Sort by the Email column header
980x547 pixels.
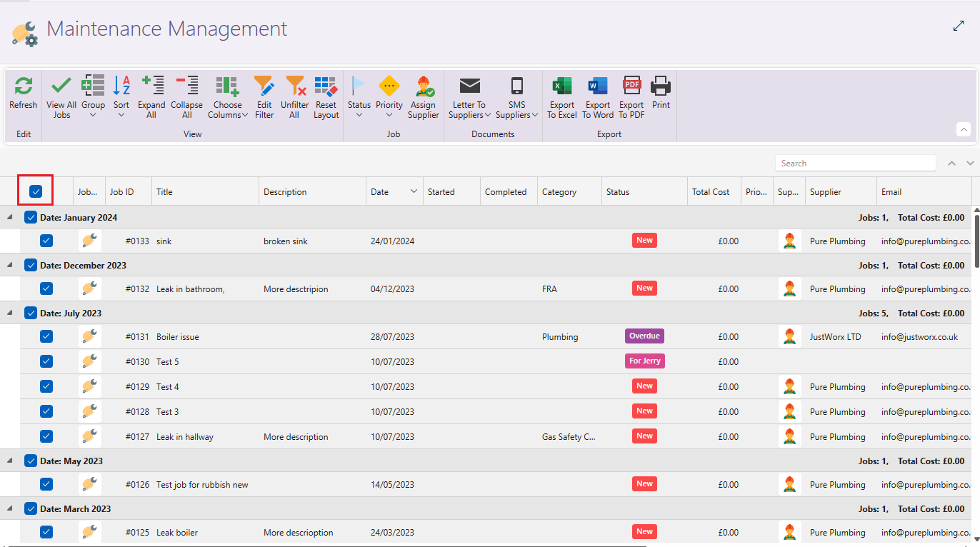click(x=924, y=191)
